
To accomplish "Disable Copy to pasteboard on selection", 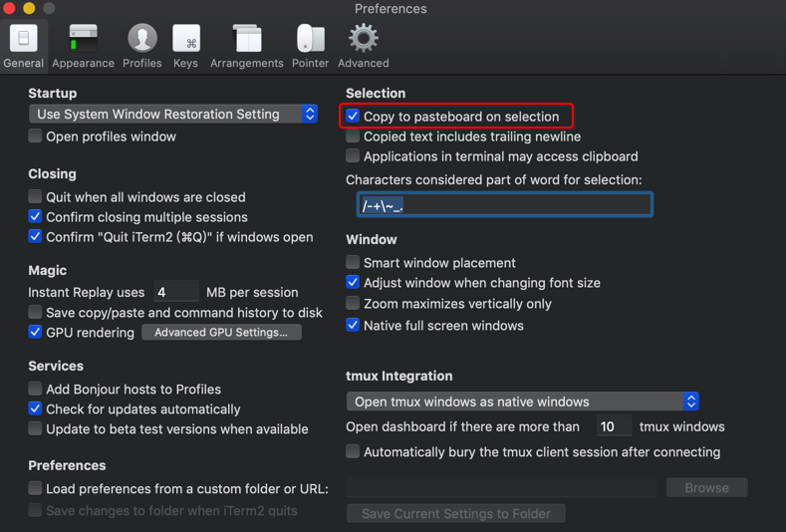I will coord(354,117).
